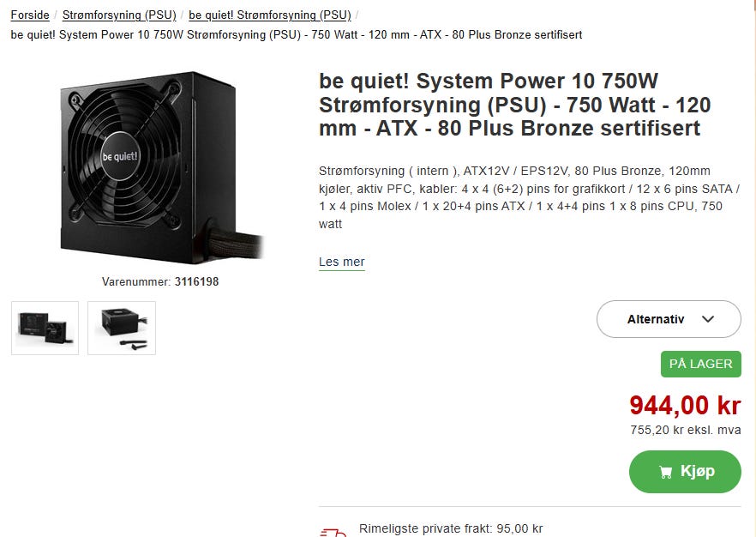Open the first Strømforsyning (PSU) breadcrumb

pos(119,15)
